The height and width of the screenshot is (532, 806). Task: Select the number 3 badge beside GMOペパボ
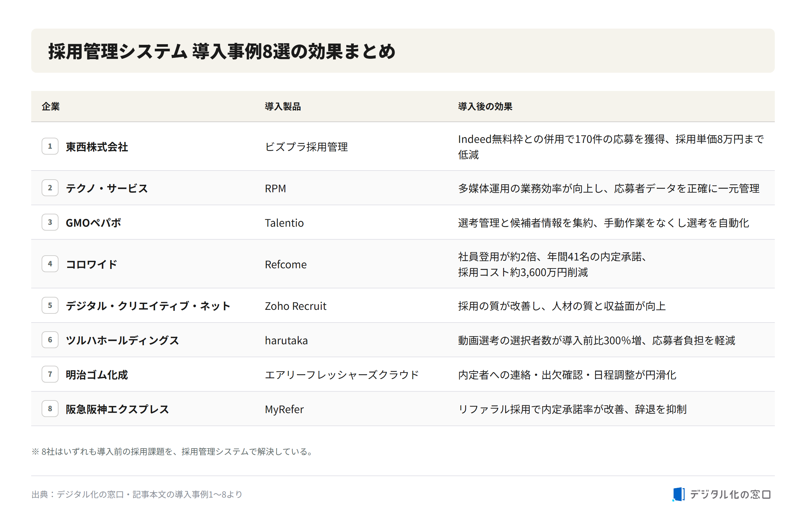pos(50,222)
